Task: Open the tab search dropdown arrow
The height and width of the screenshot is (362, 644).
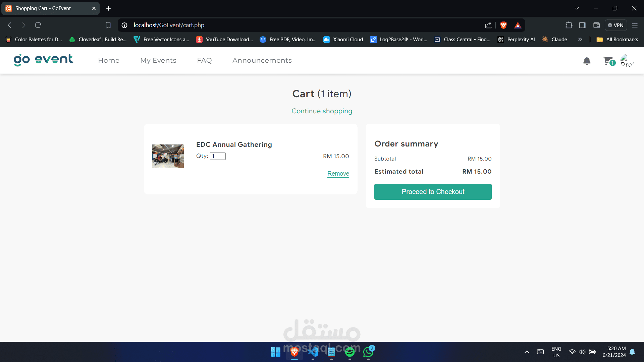Action: 577,8
